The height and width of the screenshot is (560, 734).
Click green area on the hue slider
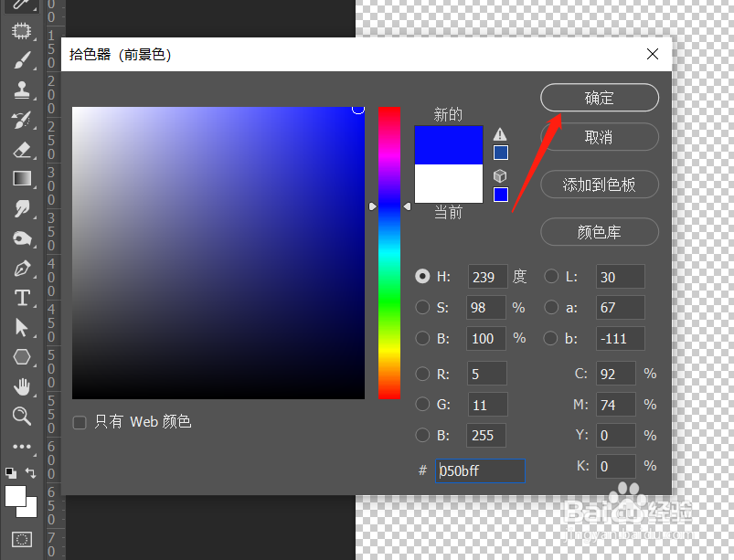(389, 300)
